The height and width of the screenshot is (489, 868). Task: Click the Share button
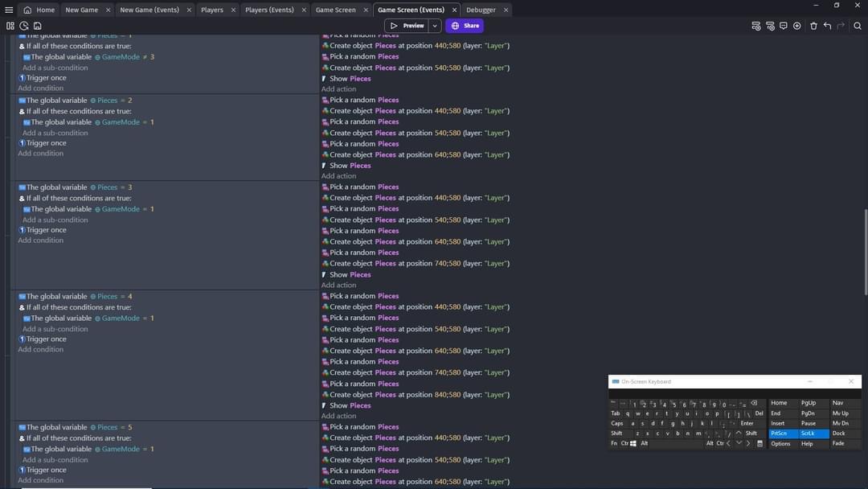[465, 25]
